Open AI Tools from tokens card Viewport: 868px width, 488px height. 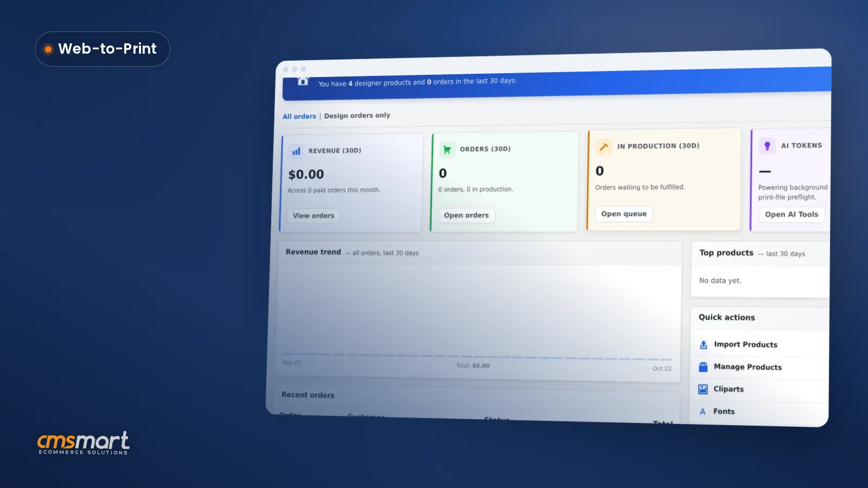pyautogui.click(x=792, y=215)
